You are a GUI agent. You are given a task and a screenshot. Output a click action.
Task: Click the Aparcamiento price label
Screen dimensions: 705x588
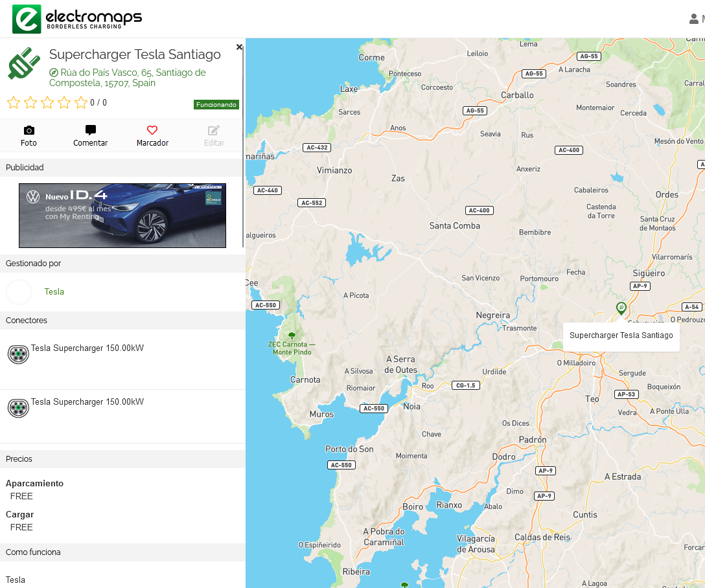tap(34, 483)
